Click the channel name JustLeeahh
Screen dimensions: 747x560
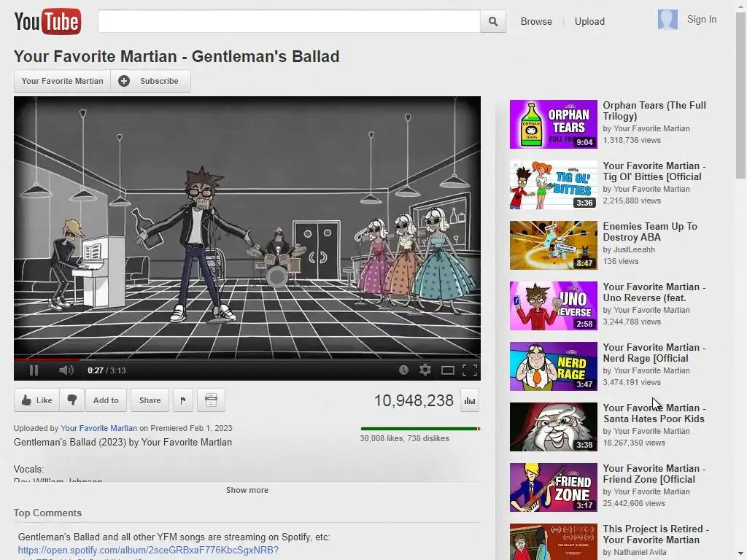[x=634, y=249]
